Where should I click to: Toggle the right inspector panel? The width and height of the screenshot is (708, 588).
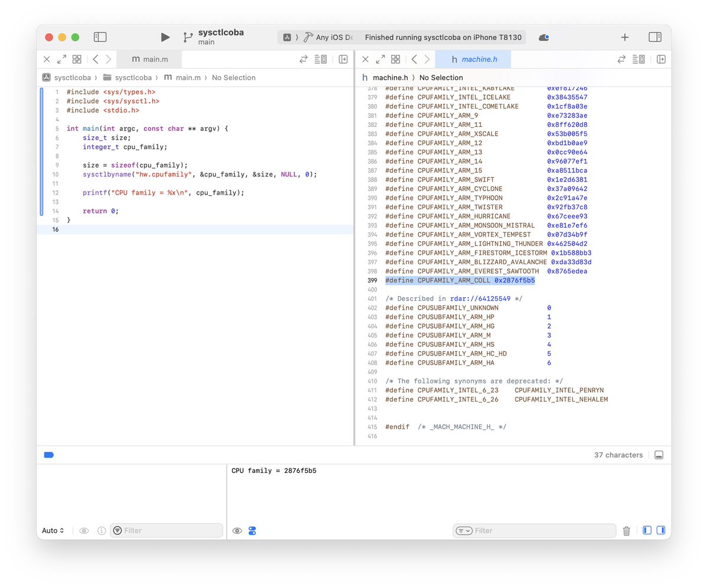pyautogui.click(x=655, y=37)
